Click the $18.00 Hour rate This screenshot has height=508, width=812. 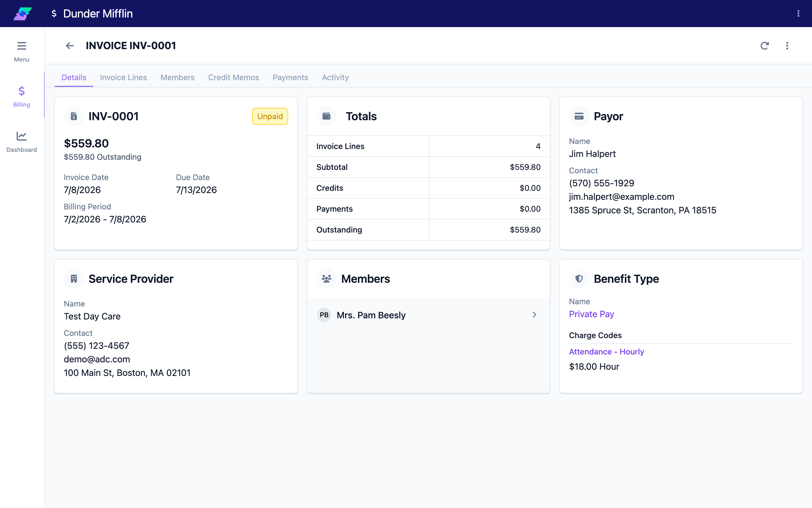pyautogui.click(x=594, y=367)
